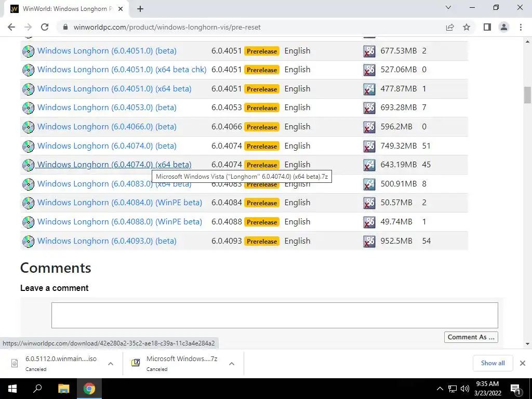This screenshot has width=532, height=399.
Task: Click the 50.57MB size cell
Action: (x=396, y=203)
